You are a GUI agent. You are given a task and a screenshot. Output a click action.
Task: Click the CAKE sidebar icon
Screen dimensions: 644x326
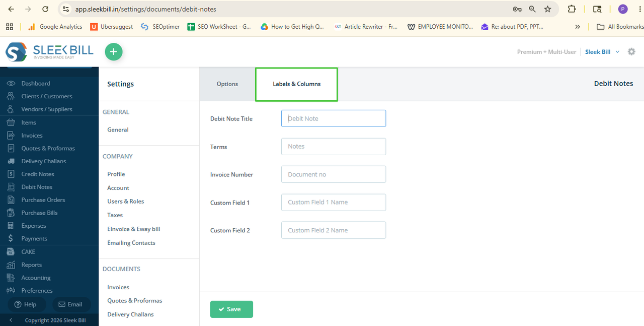(11, 251)
